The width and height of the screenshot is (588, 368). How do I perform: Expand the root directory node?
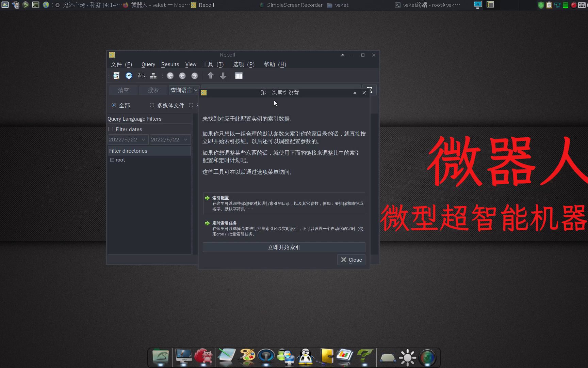tap(112, 160)
